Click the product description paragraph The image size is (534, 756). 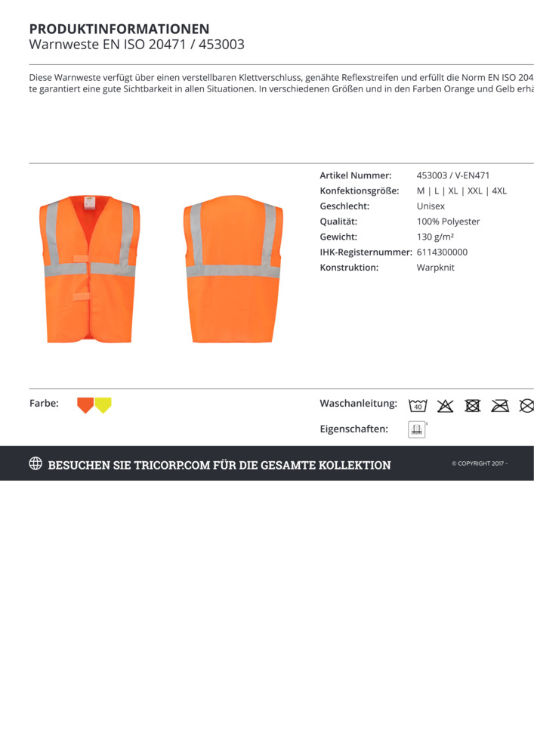tap(281, 83)
